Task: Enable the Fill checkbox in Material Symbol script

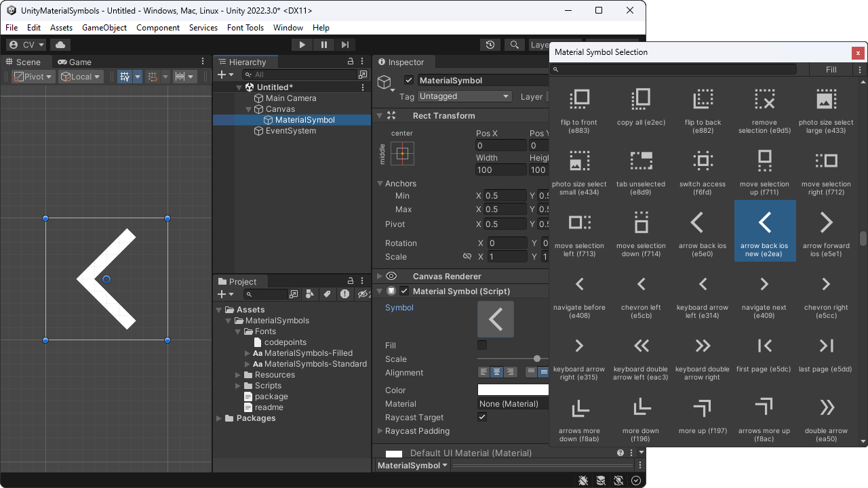Action: [481, 344]
